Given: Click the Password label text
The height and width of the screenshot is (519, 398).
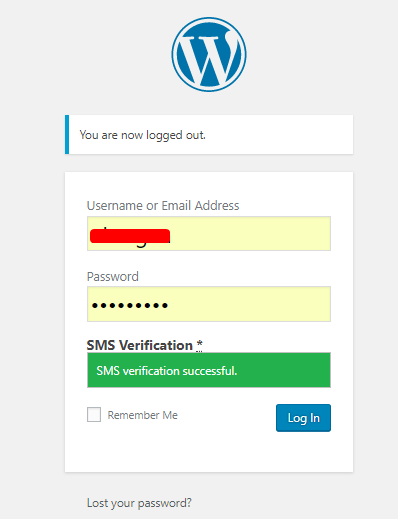Looking at the screenshot, I should [x=113, y=276].
